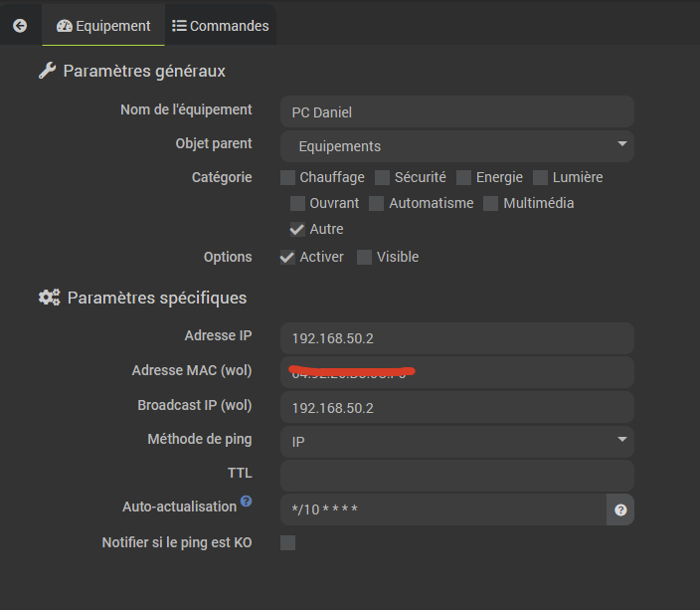Click the empty TTL field
Viewport: 700px width, 610px height.
point(457,475)
